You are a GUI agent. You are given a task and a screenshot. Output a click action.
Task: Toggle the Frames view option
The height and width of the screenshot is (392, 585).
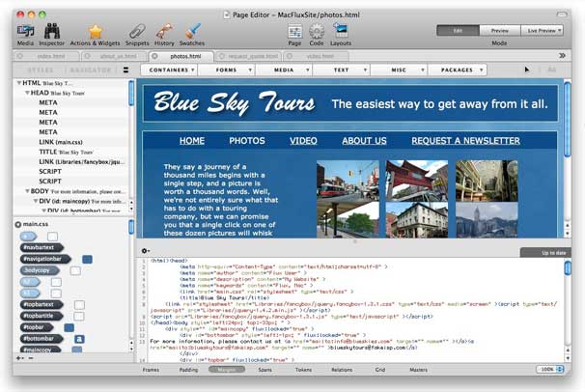pos(151,370)
